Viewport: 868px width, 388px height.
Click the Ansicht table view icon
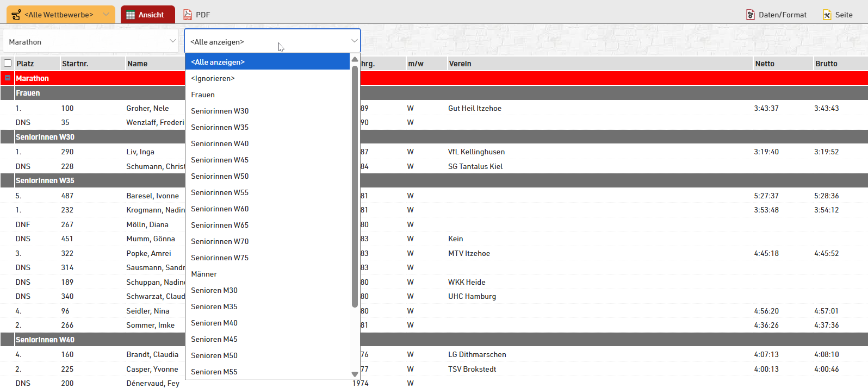131,15
